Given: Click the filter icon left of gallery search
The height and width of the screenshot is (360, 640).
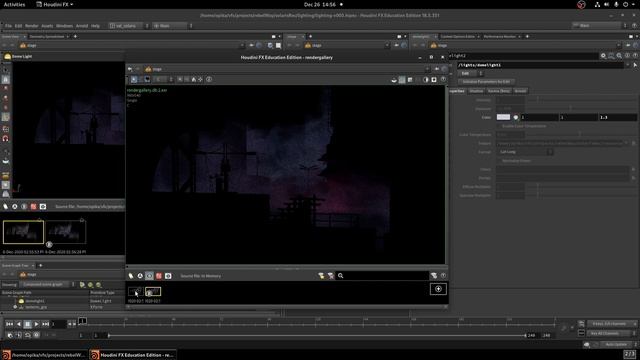Looking at the screenshot, I should coord(321,276).
